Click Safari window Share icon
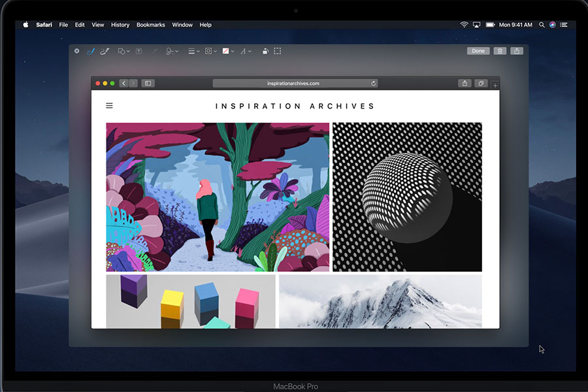This screenshot has height=392, width=588. coord(465,83)
